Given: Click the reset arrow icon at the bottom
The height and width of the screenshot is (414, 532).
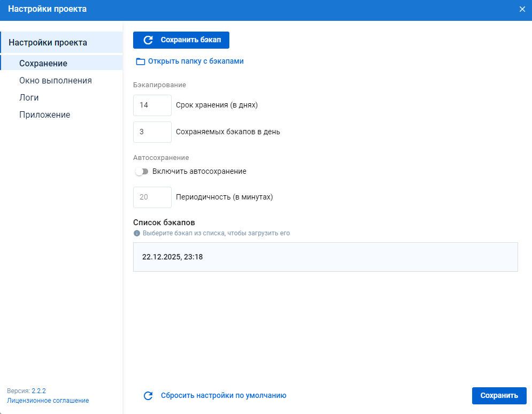Looking at the screenshot, I should (x=149, y=396).
